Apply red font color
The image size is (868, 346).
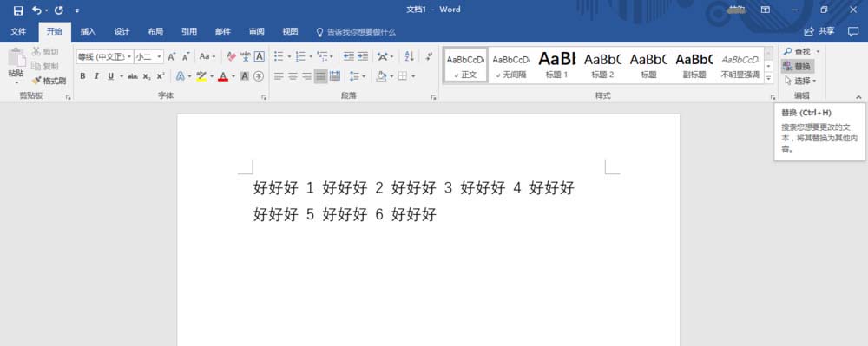click(223, 76)
